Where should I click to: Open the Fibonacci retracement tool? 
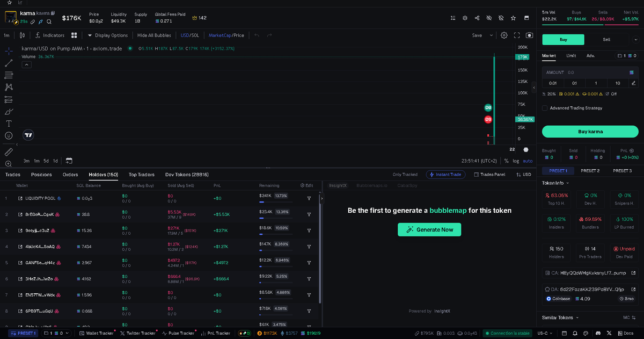(9, 75)
